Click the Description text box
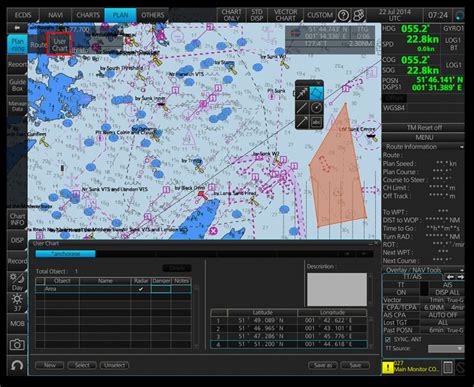Screen dimensions: 474x387 point(337,290)
